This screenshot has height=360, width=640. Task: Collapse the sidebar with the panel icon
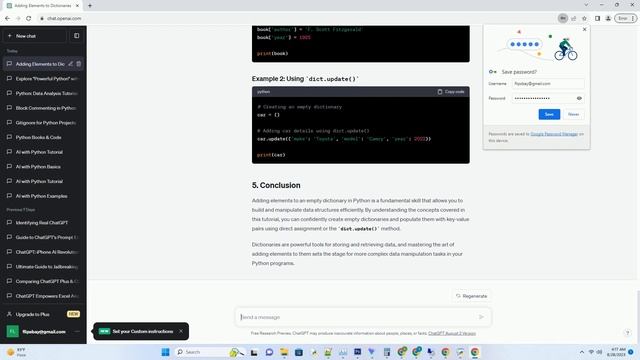[x=77, y=36]
